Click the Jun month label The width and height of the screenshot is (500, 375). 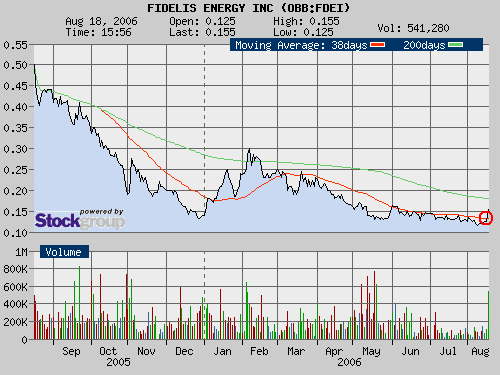410,351
